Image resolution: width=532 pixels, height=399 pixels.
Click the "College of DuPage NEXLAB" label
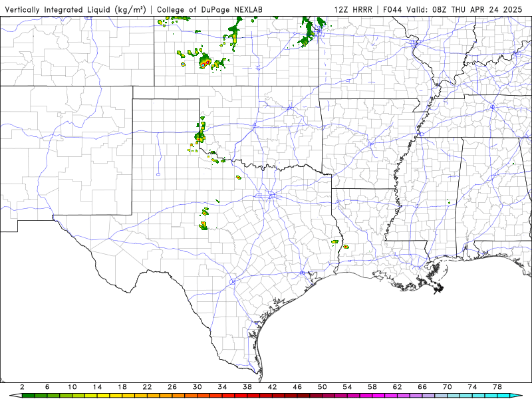coord(209,10)
